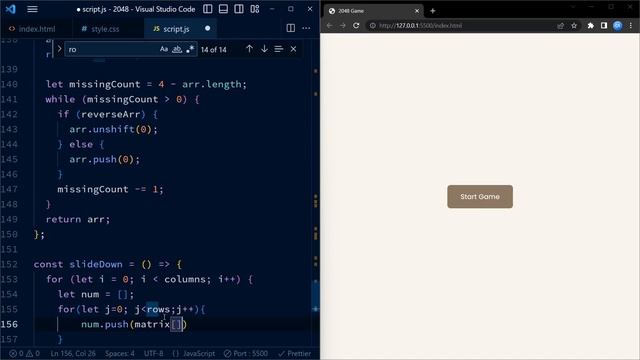Screen dimensions: 640x360
Task: Open editor More Actions ellipsis
Action: coord(306,28)
